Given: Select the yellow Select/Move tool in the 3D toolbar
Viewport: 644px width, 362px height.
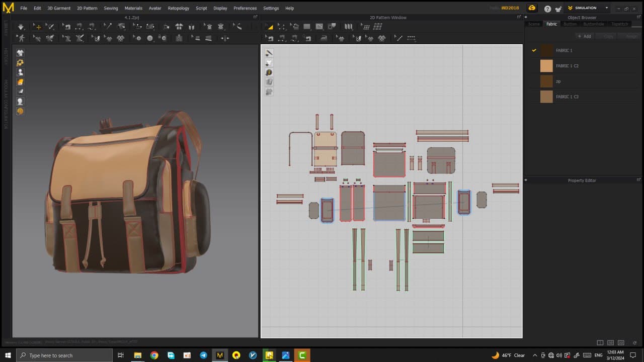Looking at the screenshot, I should click(x=37, y=27).
